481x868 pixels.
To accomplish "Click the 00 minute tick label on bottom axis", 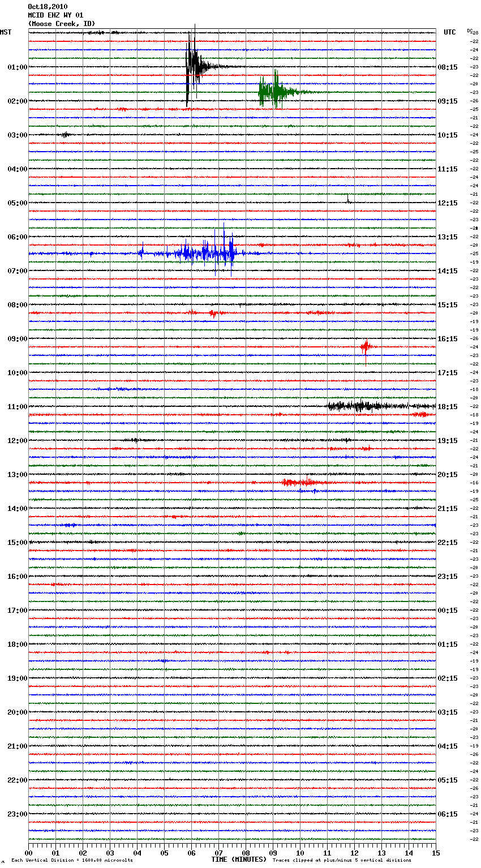I will 28,853.
